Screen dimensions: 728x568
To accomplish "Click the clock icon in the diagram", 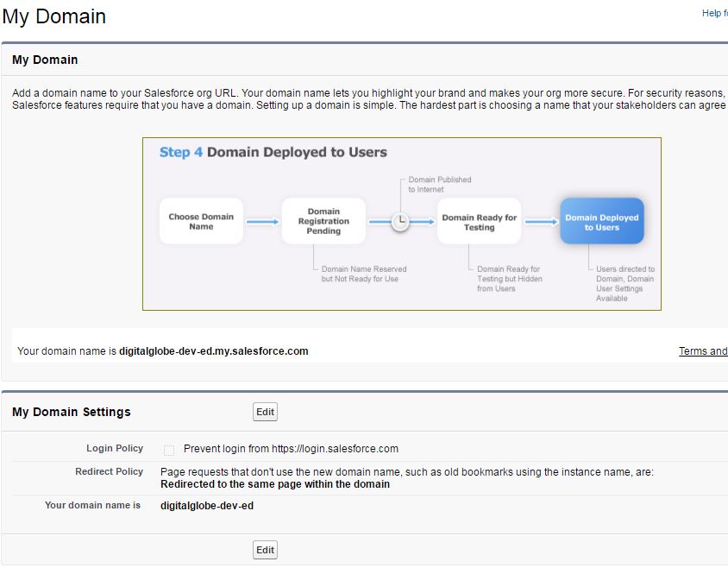I will (x=400, y=222).
